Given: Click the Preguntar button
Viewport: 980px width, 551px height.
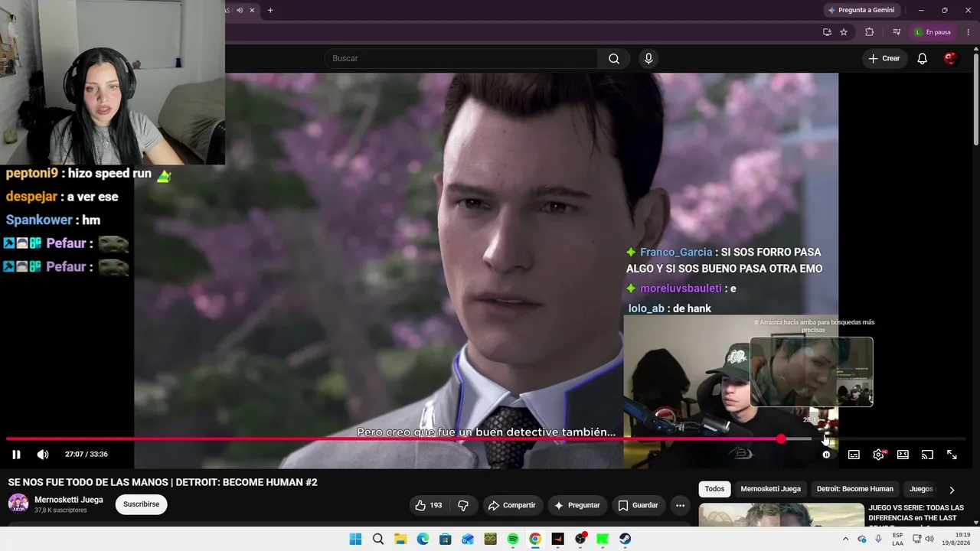Looking at the screenshot, I should 577,505.
